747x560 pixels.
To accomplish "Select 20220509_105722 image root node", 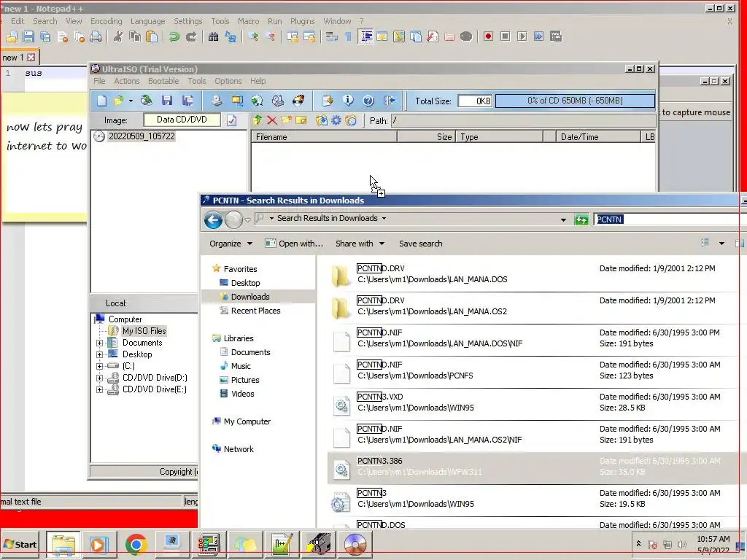I will tap(142, 136).
